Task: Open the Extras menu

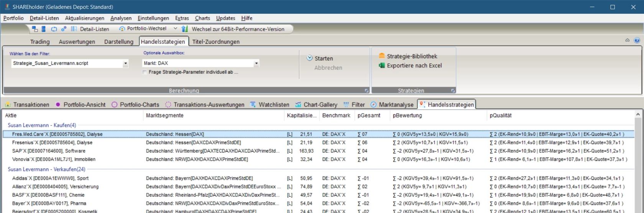Action: pos(182,18)
